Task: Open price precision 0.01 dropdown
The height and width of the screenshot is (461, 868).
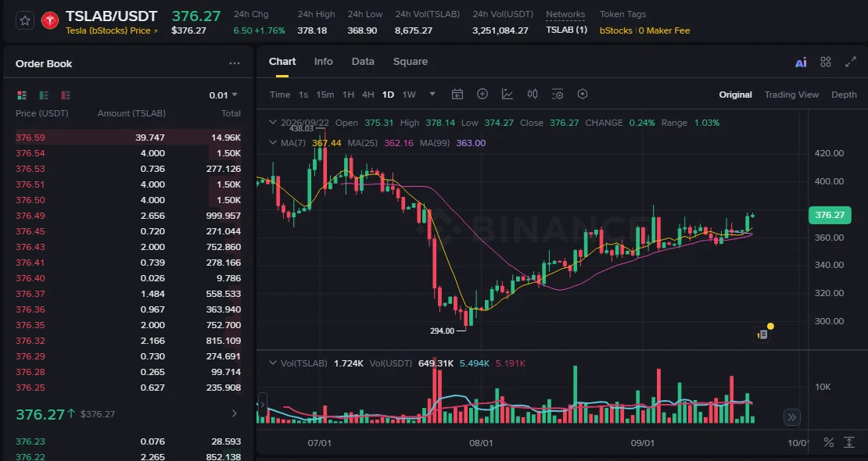Action: pos(223,95)
